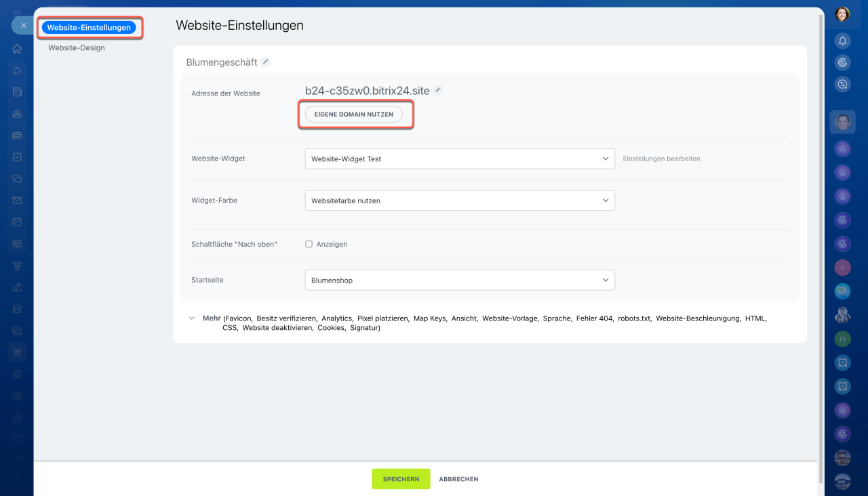Click the Abbrechen button

click(x=458, y=479)
